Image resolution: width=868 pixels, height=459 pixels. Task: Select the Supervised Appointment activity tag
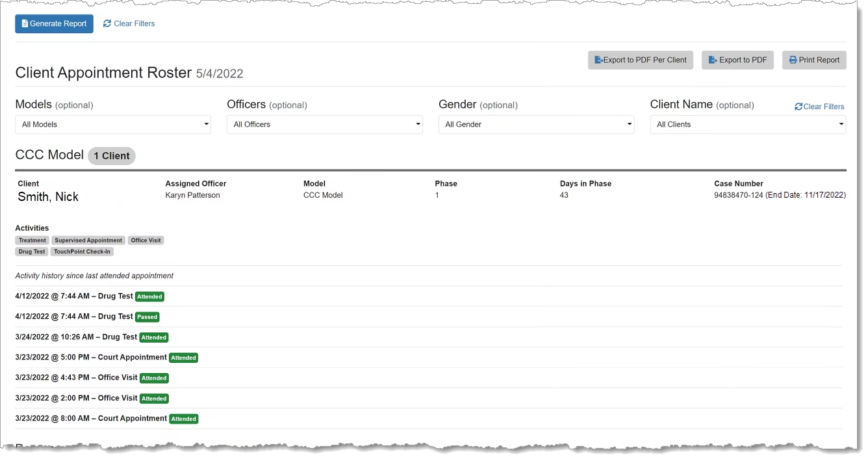pos(88,241)
